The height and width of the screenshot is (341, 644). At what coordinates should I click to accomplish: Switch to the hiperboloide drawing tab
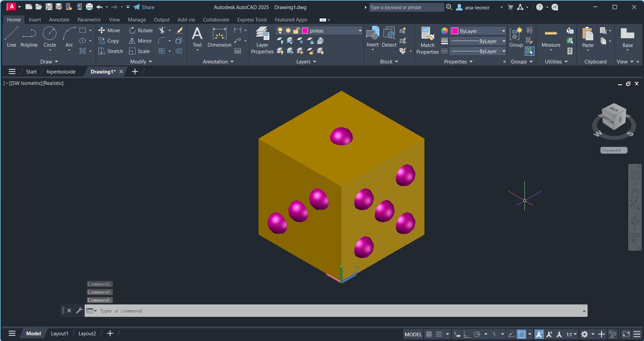click(61, 72)
